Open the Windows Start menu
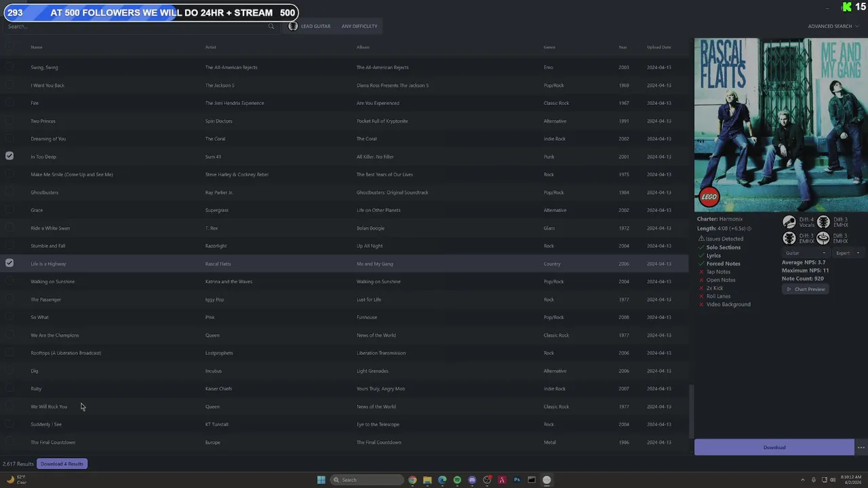 click(x=321, y=480)
